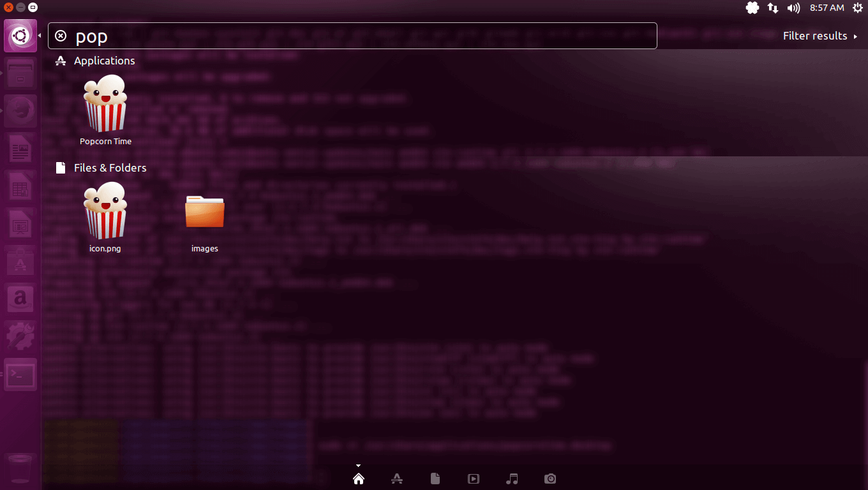Click the Ubuntu Dash home button in launcher
Viewport: 868px width, 490px height.
[x=20, y=36]
